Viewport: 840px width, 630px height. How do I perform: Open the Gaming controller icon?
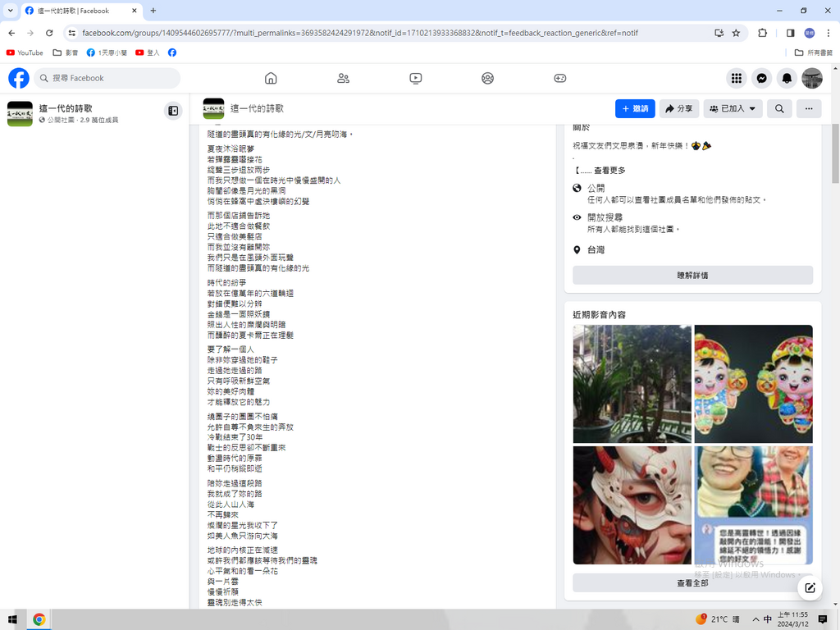pos(559,78)
